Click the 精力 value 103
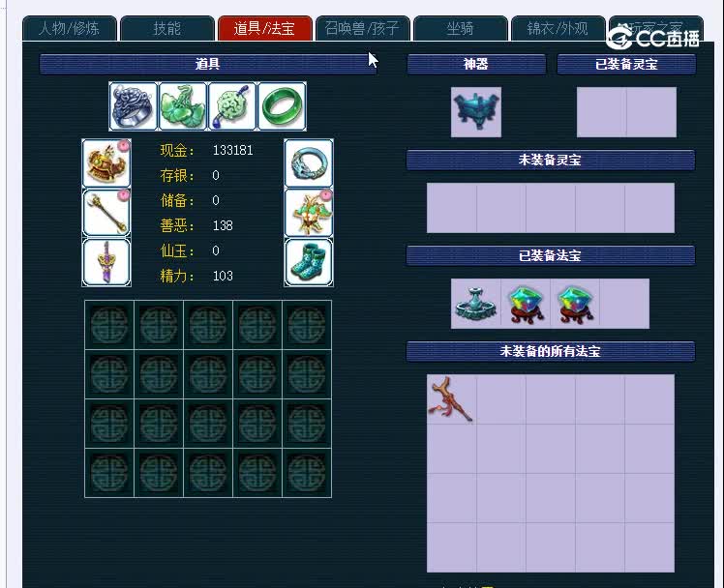 [223, 276]
